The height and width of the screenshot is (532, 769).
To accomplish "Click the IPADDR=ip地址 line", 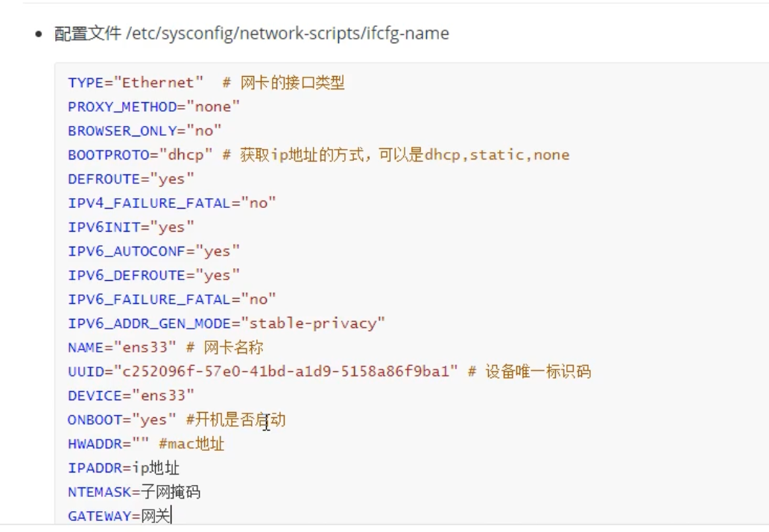I will tap(124, 468).
